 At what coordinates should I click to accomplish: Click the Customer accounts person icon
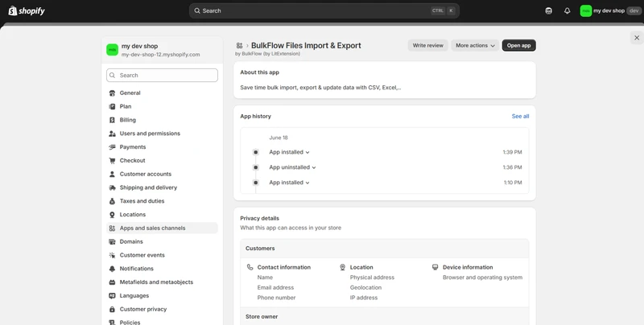(112, 174)
